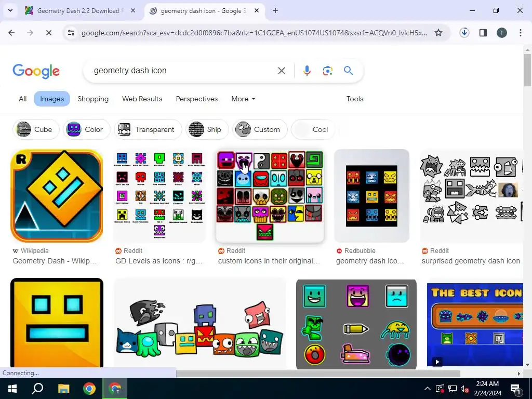Screen dimensions: 532x399
Task: Toggle the Chrome side panel
Action: (x=483, y=33)
